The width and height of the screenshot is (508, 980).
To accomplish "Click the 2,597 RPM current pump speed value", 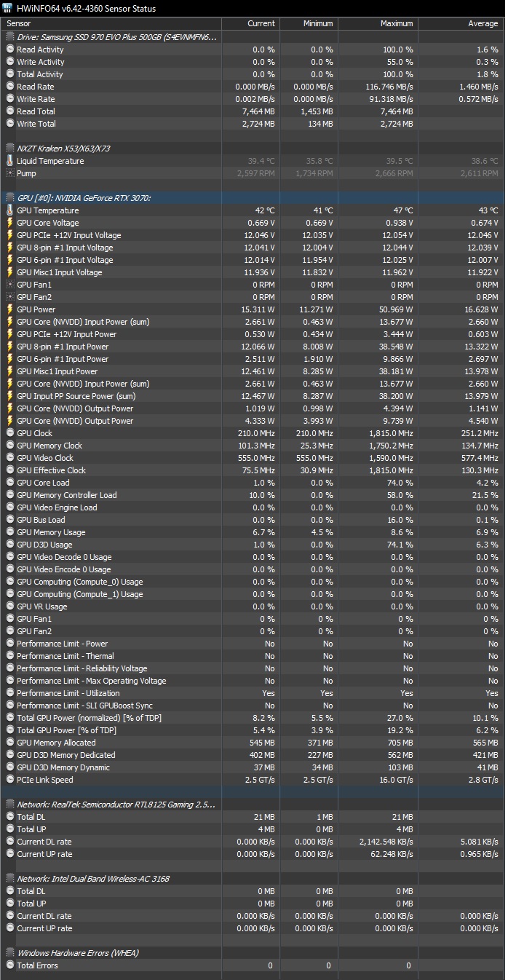I will coord(256,173).
